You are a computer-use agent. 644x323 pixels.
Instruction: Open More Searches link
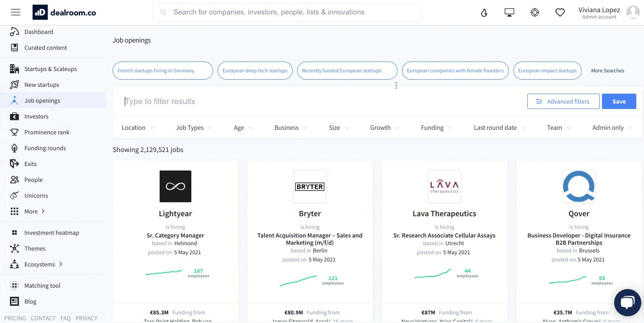pos(607,71)
